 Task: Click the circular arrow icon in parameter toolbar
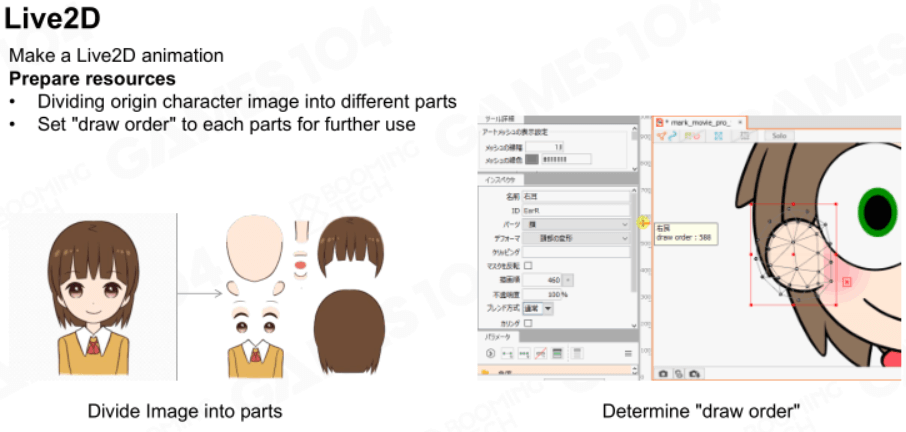click(x=491, y=353)
